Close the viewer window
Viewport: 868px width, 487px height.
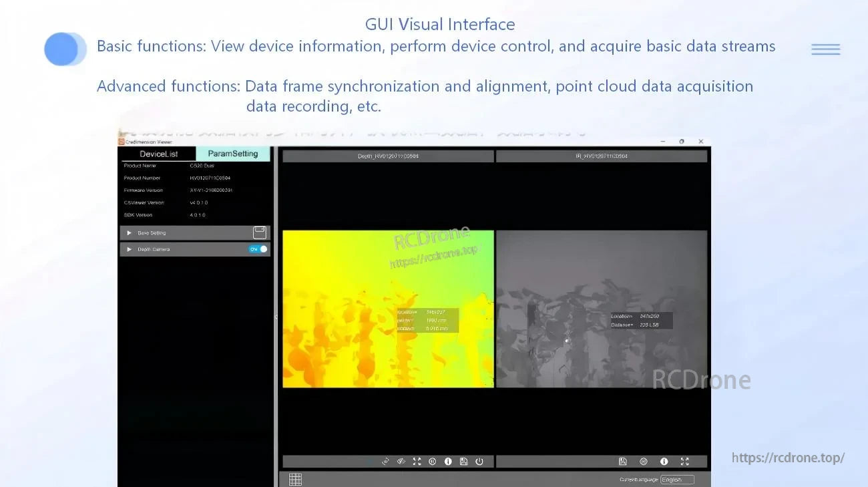coord(701,142)
